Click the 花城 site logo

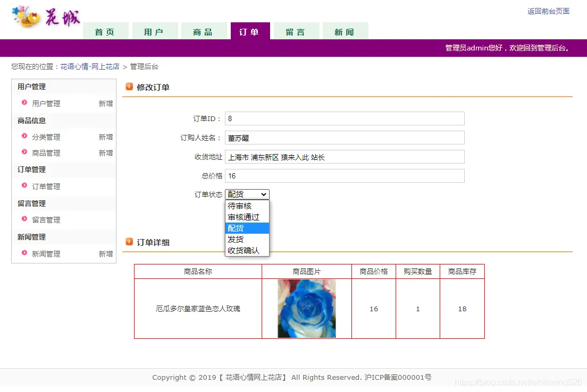click(46, 17)
